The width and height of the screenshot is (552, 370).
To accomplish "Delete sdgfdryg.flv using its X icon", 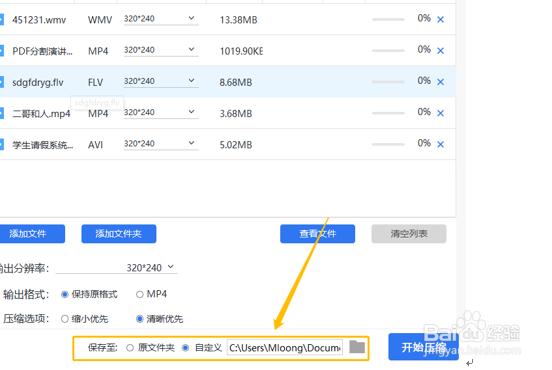I will (x=440, y=82).
